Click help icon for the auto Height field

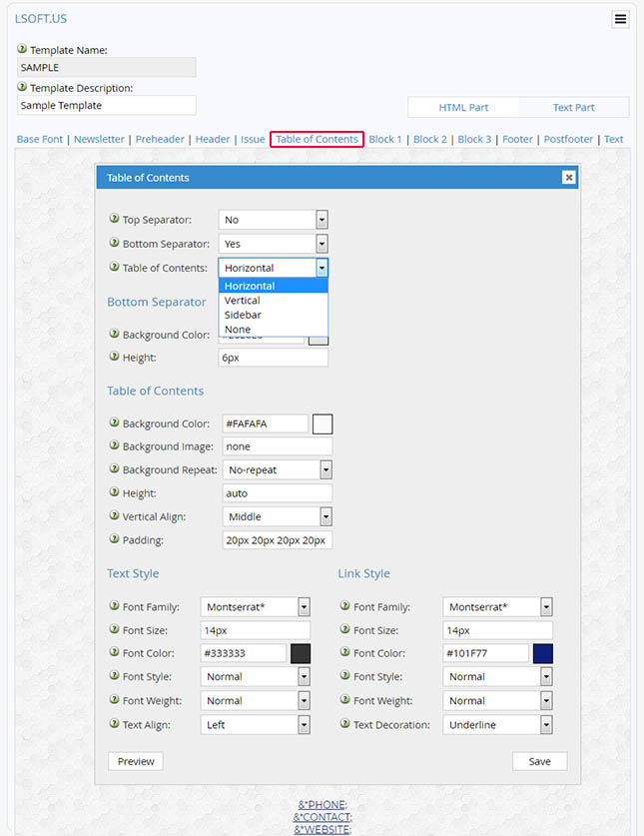pos(114,491)
